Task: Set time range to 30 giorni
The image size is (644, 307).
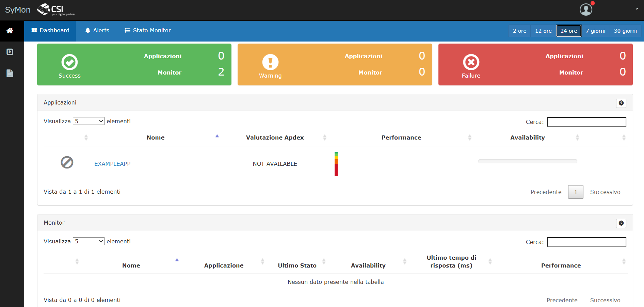Action: point(625,31)
